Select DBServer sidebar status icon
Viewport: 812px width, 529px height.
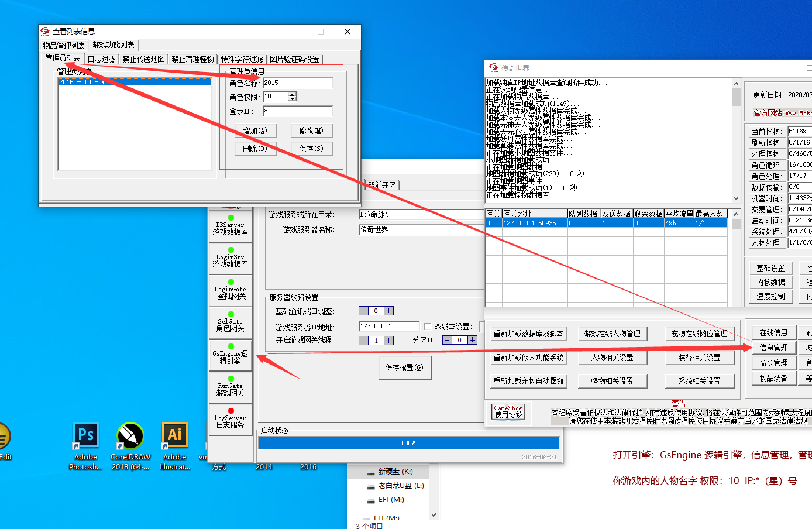230,225
